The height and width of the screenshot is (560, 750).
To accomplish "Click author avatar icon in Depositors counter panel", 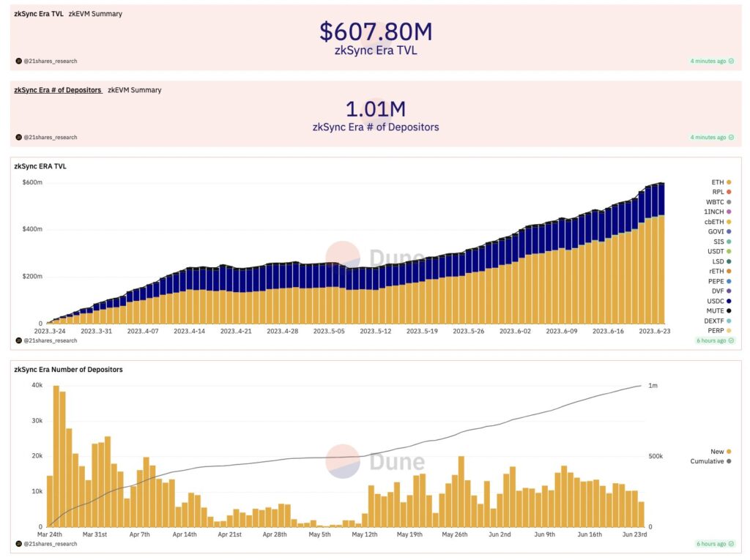I will click(x=18, y=137).
